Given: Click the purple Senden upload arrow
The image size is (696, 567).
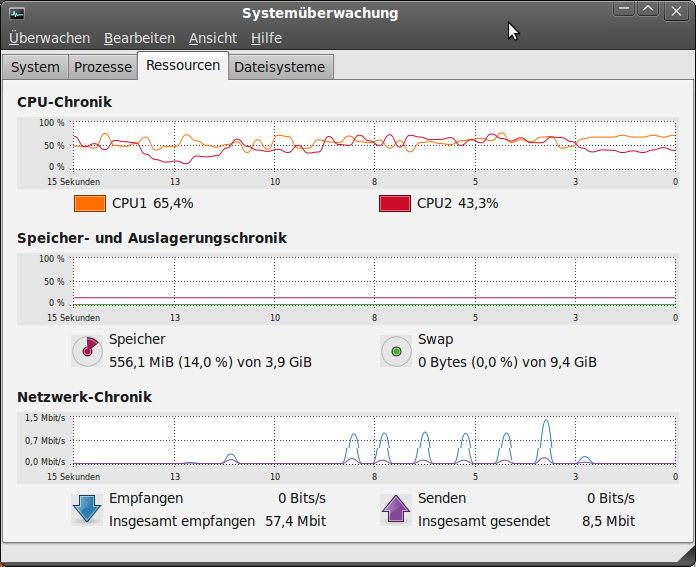Looking at the screenshot, I should (x=397, y=509).
